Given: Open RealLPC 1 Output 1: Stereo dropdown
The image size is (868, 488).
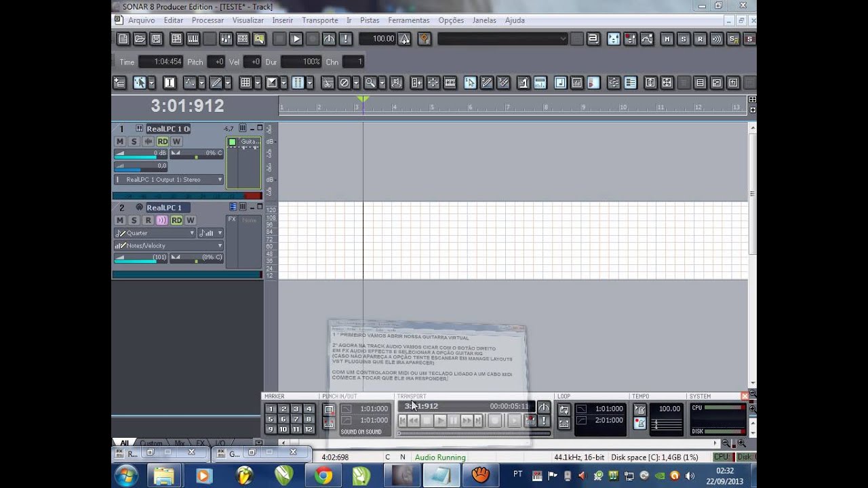Looking at the screenshot, I should [169, 180].
